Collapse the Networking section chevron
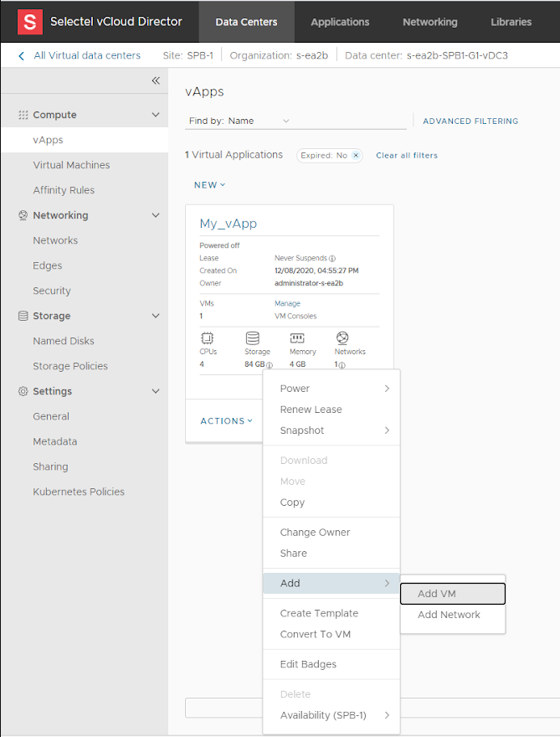 point(156,215)
